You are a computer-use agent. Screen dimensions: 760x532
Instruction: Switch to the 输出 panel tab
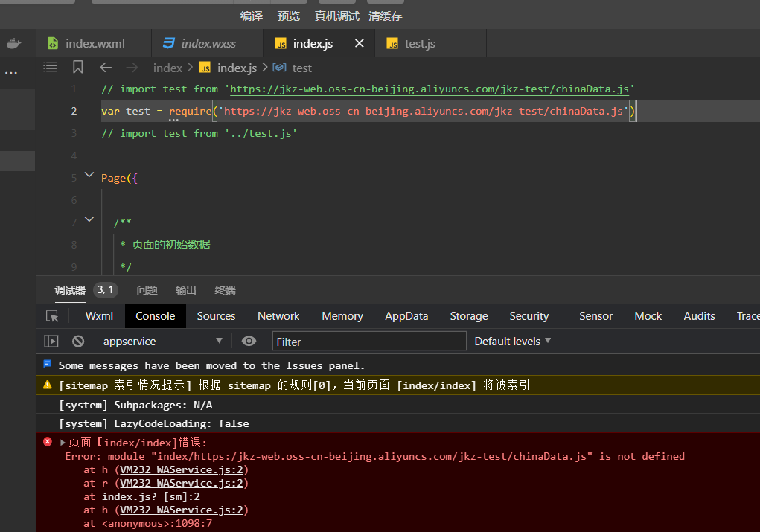pos(185,289)
